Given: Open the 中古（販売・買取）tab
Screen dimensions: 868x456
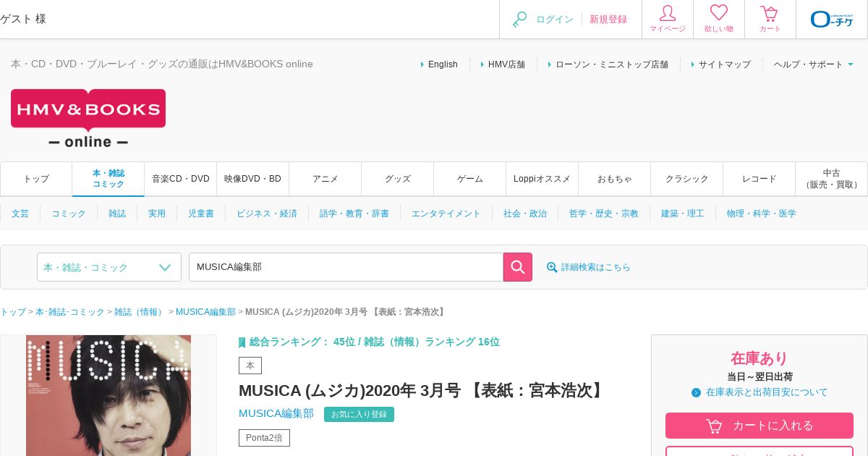Looking at the screenshot, I should (x=832, y=179).
